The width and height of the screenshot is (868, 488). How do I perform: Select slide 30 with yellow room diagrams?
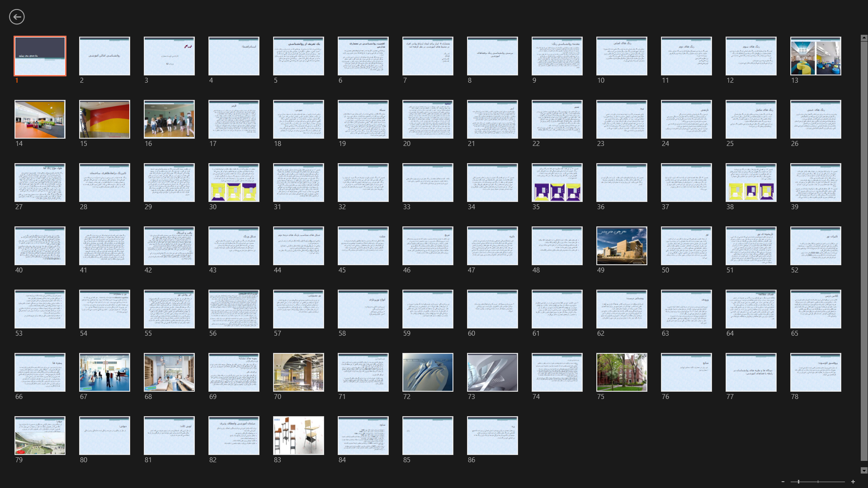[x=234, y=183]
